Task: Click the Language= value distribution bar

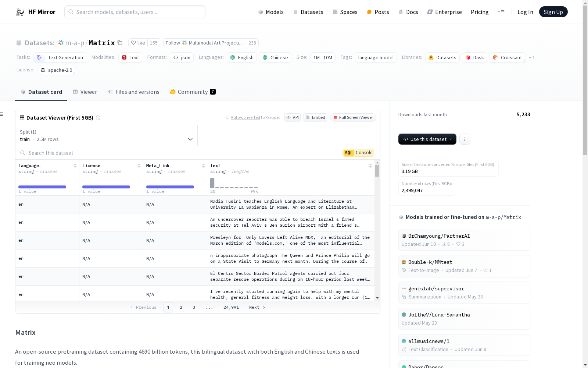Action: (42, 187)
